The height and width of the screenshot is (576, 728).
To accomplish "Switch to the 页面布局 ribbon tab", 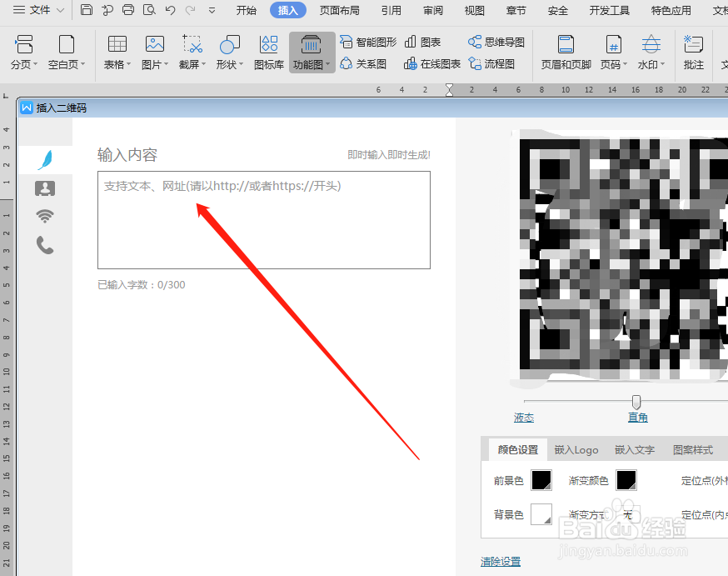I will point(339,10).
